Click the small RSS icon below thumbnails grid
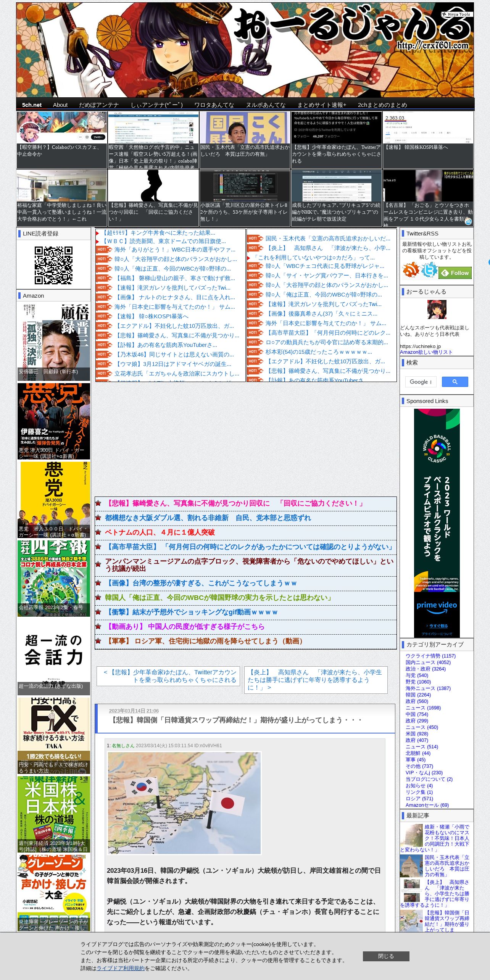Image resolution: width=490 pixels, height=980 pixels. pos(468,221)
